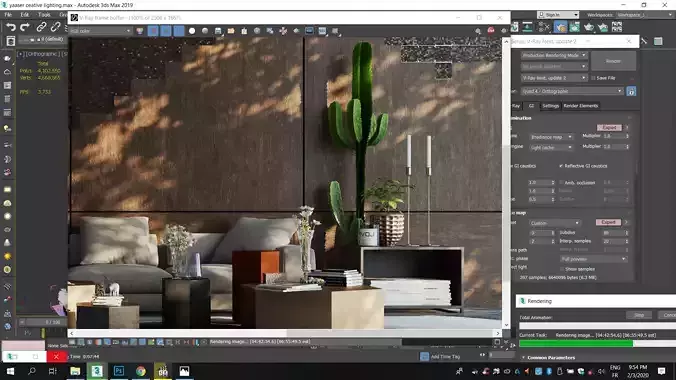
Task: Click the frame buffer zoom magnifier icon
Action: pos(478,31)
